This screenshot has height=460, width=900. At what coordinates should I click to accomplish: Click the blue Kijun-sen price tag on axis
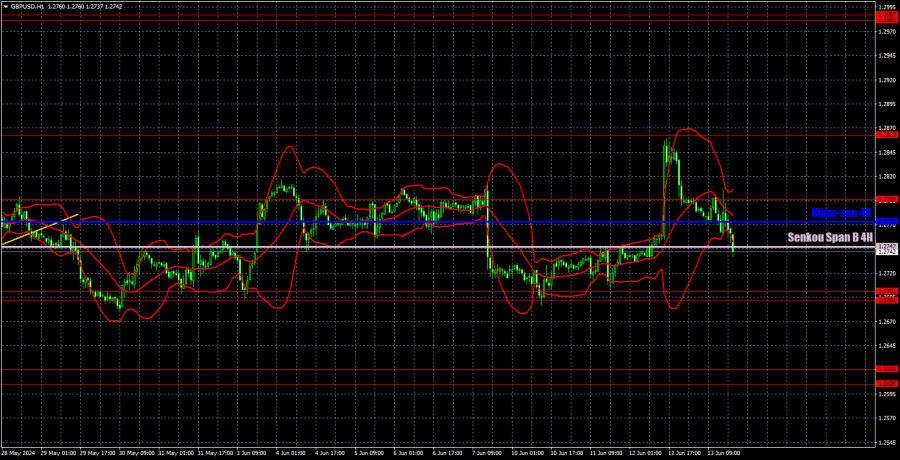(x=886, y=222)
